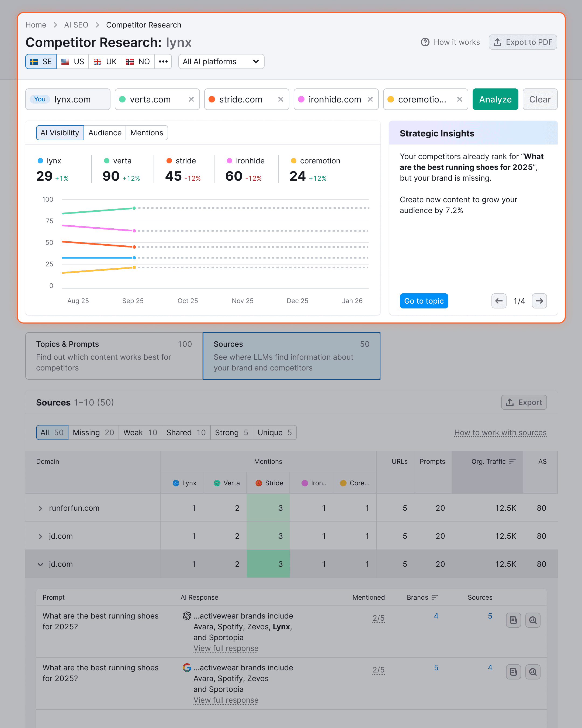Click the URLs column header

click(400, 462)
